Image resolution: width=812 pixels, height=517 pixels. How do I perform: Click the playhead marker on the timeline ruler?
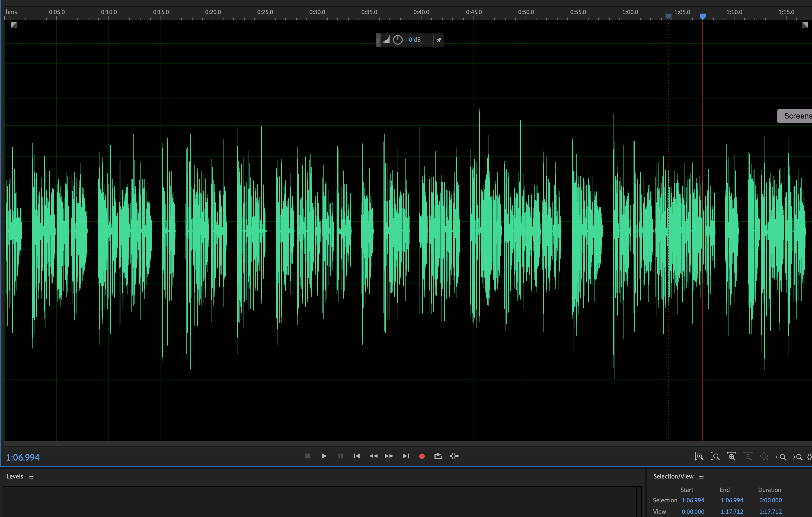(x=702, y=16)
